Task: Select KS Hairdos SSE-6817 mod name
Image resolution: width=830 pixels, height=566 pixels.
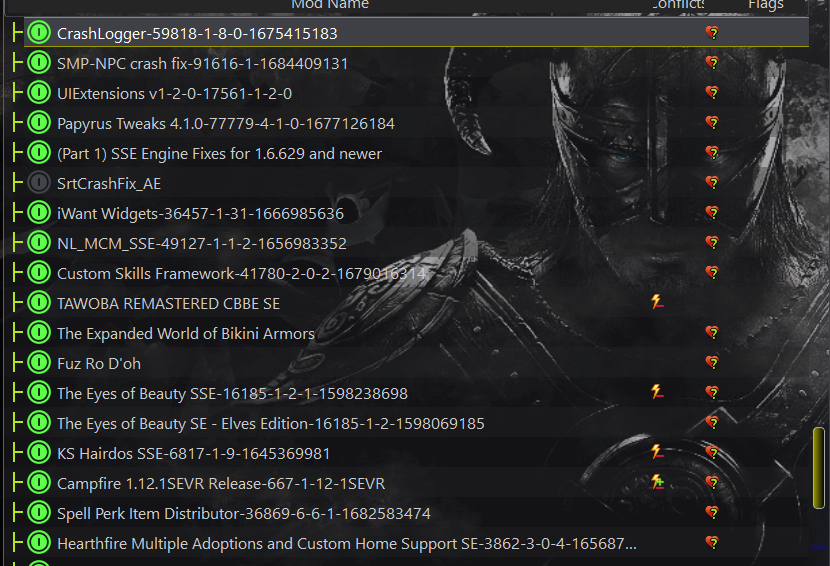Action: pos(193,454)
